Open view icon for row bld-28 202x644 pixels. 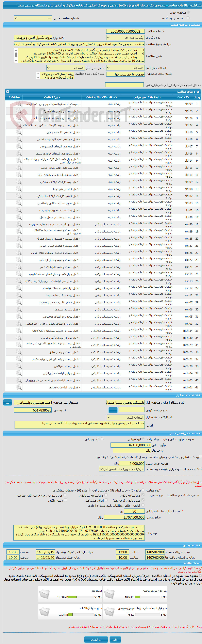(x=18, y=217)
